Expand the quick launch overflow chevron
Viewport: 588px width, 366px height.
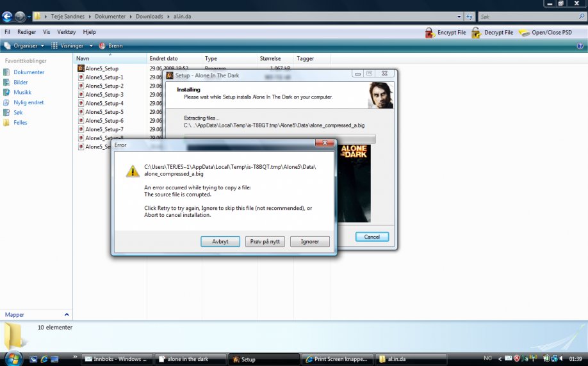pos(75,356)
